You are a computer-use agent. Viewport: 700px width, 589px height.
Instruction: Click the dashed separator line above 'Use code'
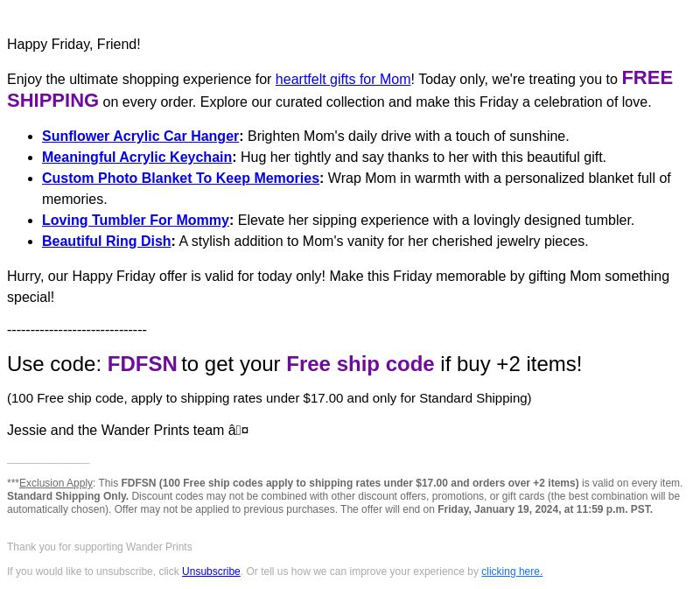[77, 331]
